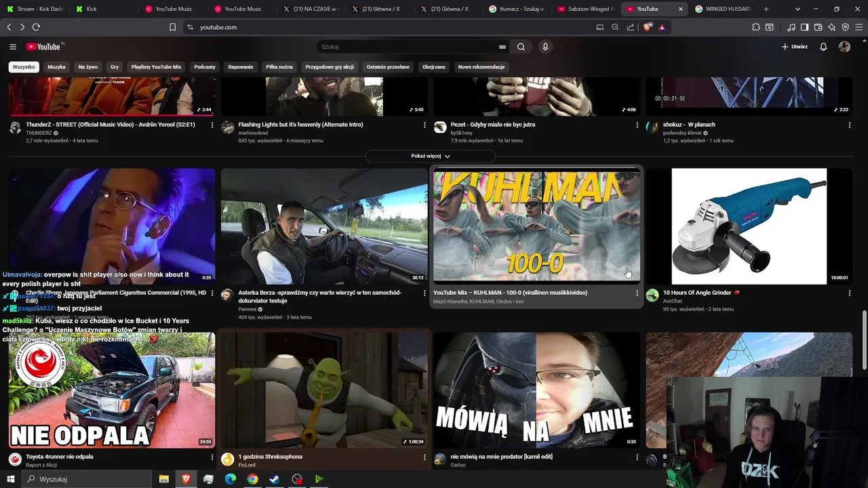The width and height of the screenshot is (868, 488).
Task: Select the Na żywo filter chip
Action: [x=88, y=67]
